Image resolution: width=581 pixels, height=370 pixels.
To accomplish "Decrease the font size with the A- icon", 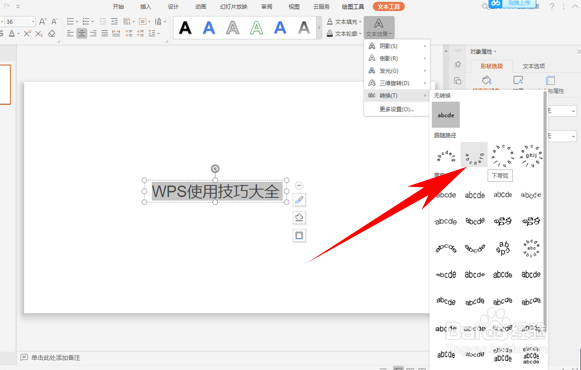I will point(54,21).
